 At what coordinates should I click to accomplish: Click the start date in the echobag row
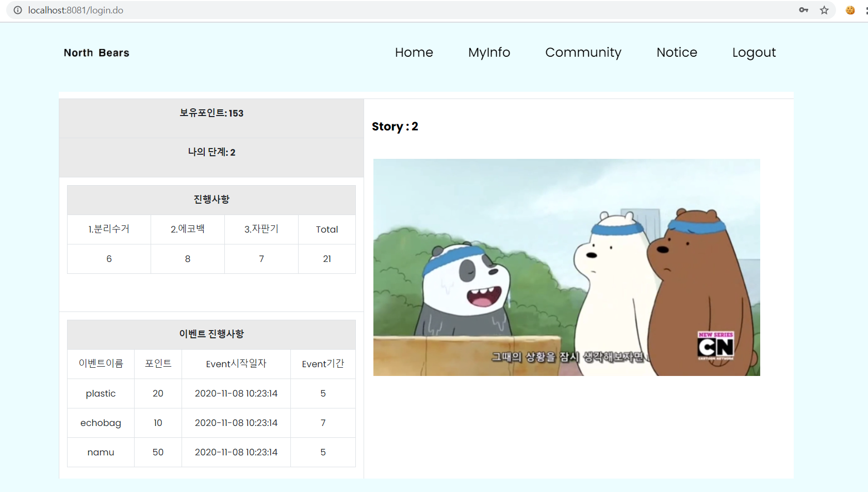click(236, 423)
